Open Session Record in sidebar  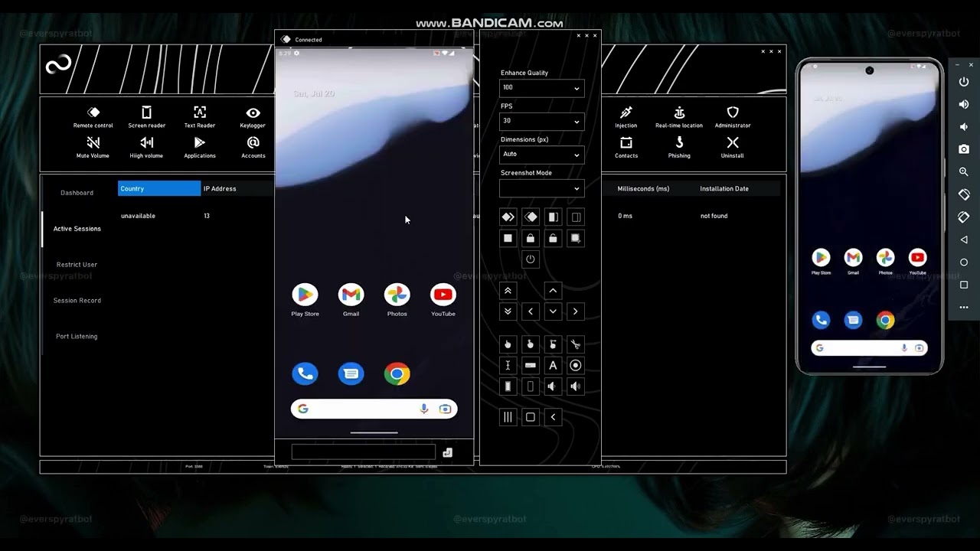77,301
